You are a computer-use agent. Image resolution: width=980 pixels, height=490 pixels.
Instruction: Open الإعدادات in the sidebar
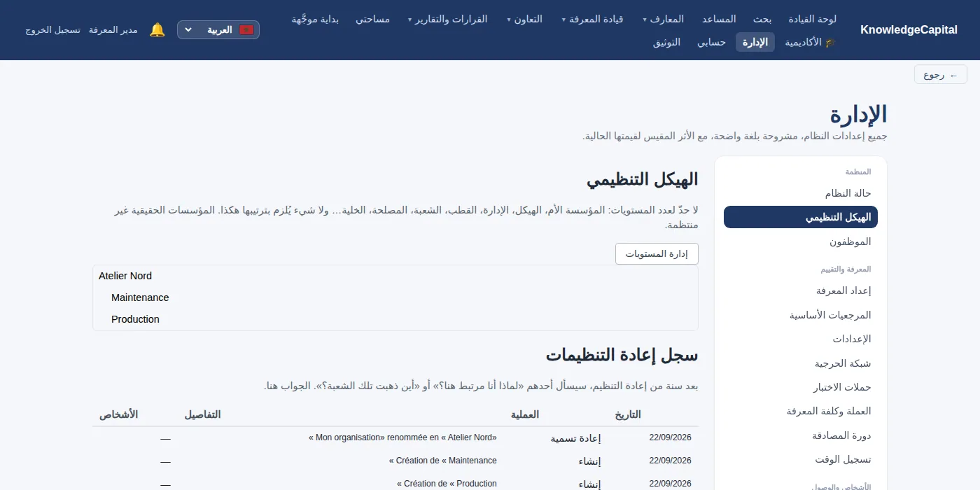(x=801, y=339)
